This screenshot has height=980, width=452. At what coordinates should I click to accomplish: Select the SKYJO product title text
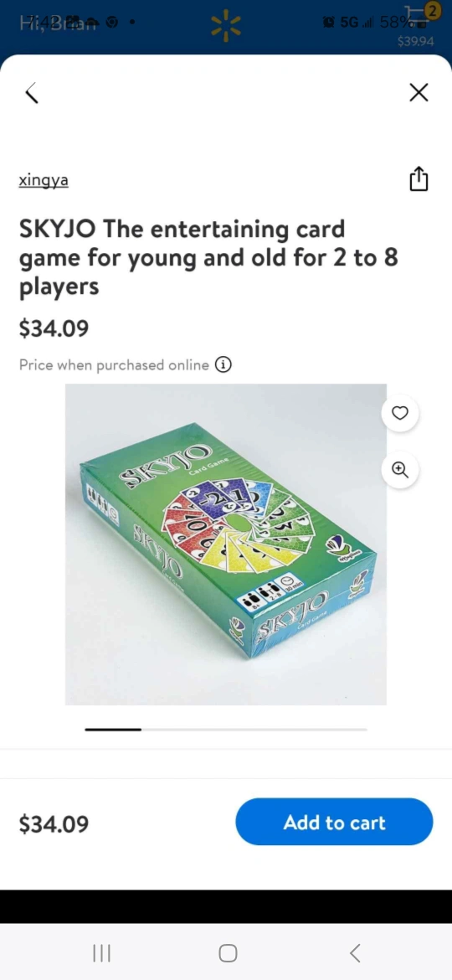click(208, 257)
